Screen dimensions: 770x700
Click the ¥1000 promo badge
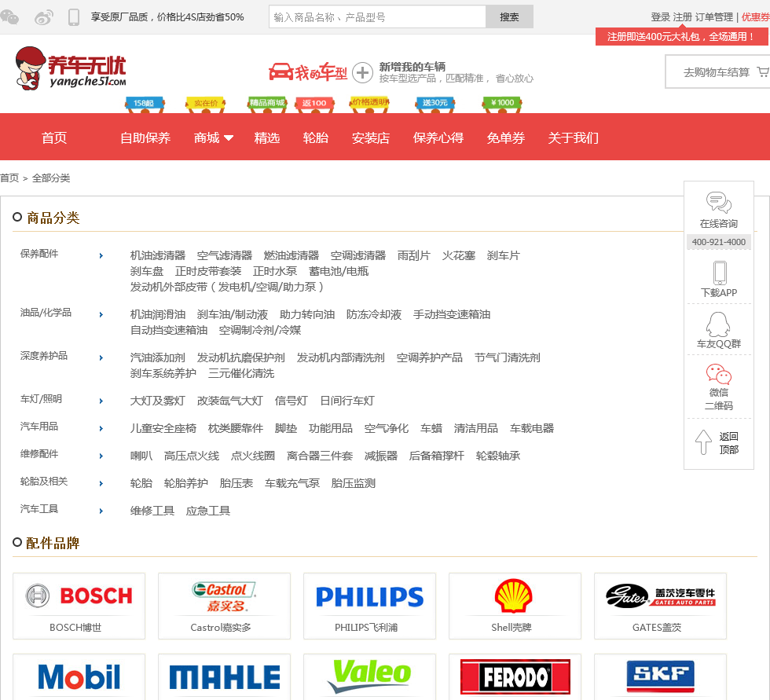tap(502, 104)
